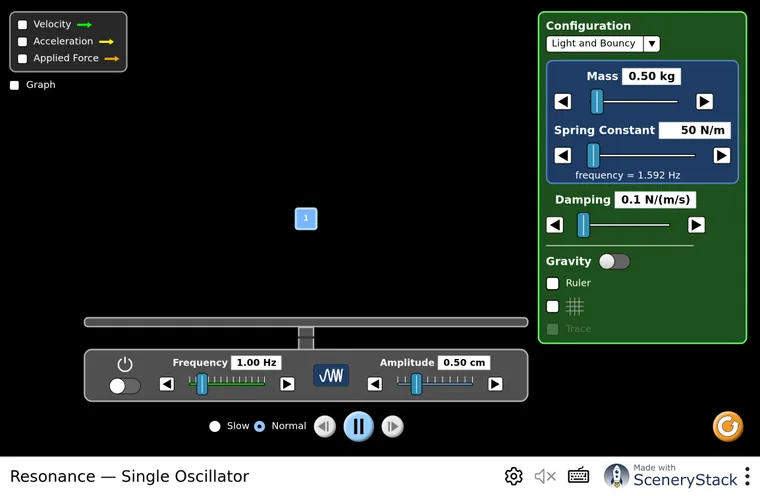Step forward one frame
Screen dimensions: 760x496
(393, 427)
